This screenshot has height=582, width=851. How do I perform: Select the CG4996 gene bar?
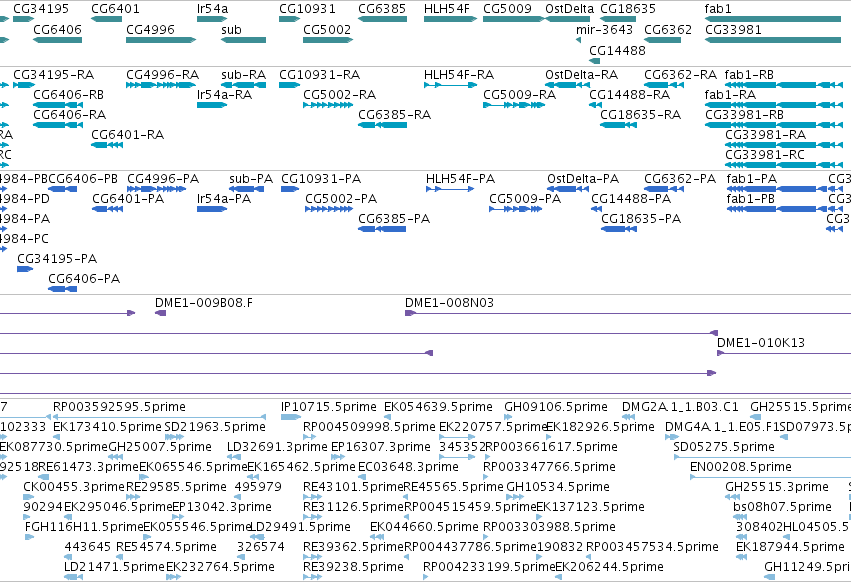tap(161, 40)
